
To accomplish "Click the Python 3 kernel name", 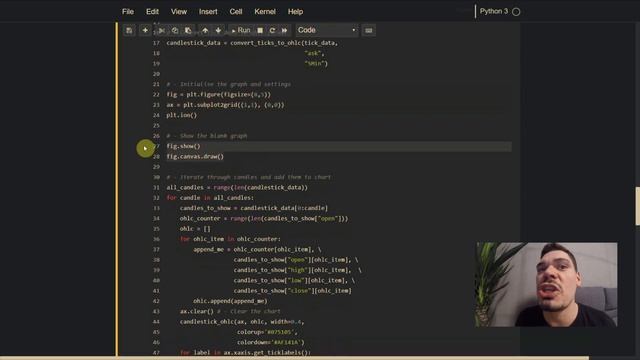I will click(x=494, y=11).
